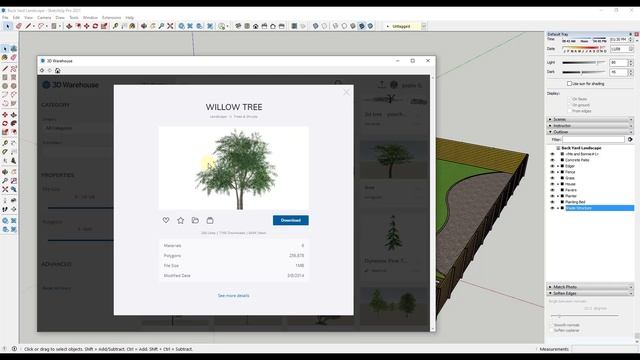The image size is (640, 360).
Task: Toggle Grass visibility eye icon
Action: pos(552,178)
